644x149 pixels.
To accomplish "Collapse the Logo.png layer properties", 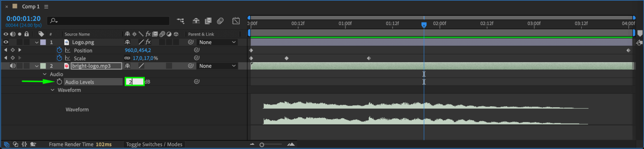I will pyautogui.click(x=37, y=42).
